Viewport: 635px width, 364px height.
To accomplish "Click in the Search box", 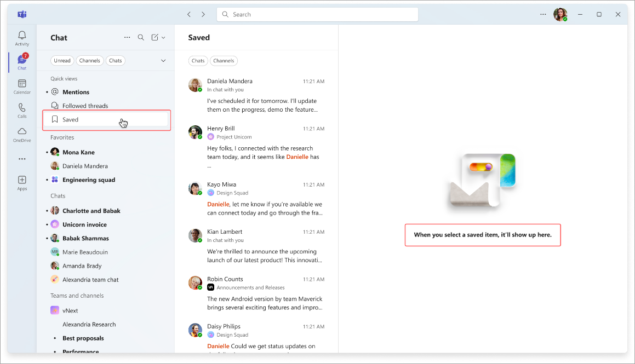I will point(318,15).
